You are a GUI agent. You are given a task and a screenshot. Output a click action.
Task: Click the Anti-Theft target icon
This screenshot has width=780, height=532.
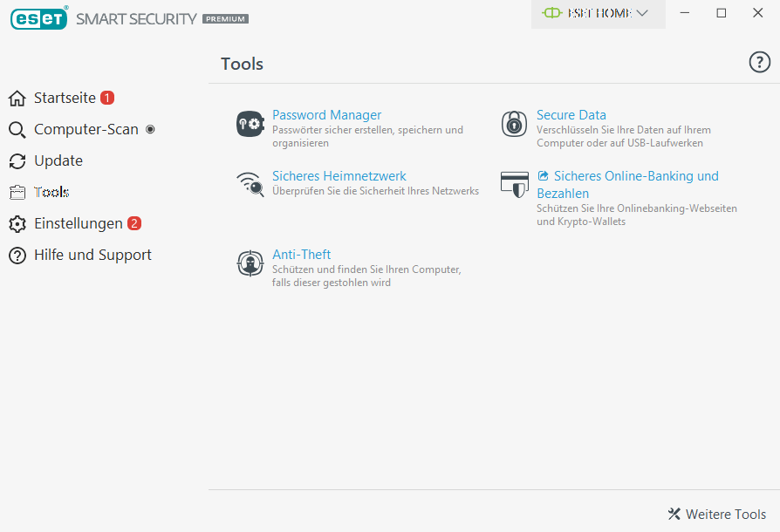click(250, 263)
